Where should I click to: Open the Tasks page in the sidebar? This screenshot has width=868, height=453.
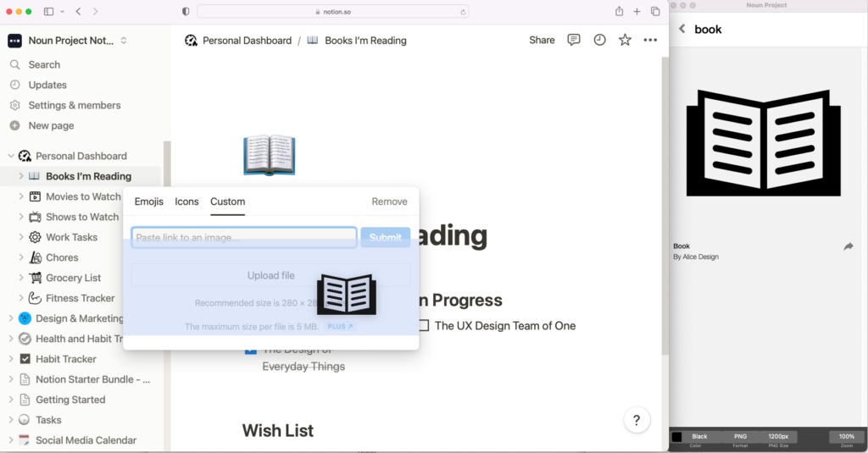click(x=48, y=420)
